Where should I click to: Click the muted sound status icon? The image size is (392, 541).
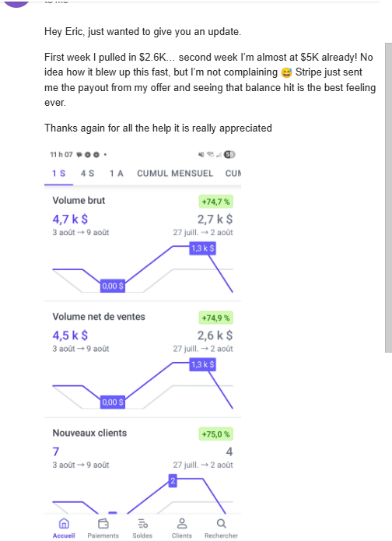pyautogui.click(x=201, y=155)
